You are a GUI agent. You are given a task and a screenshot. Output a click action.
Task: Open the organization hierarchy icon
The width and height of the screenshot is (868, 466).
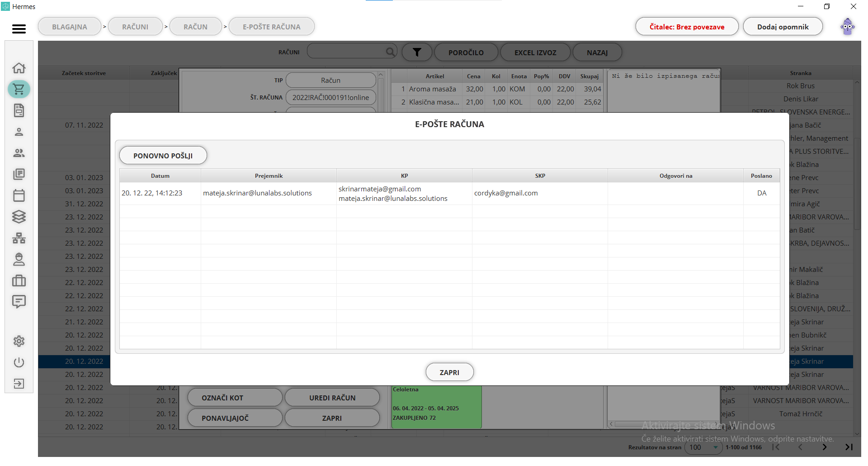click(19, 238)
